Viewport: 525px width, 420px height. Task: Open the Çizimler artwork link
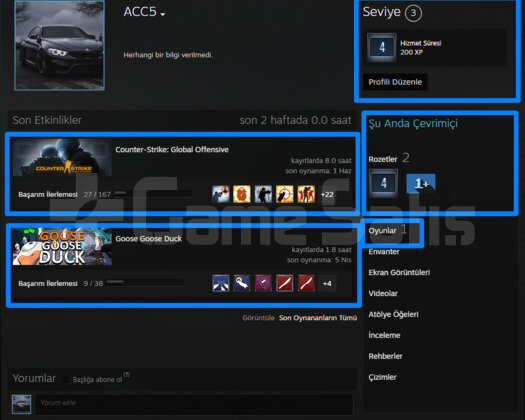pos(382,377)
